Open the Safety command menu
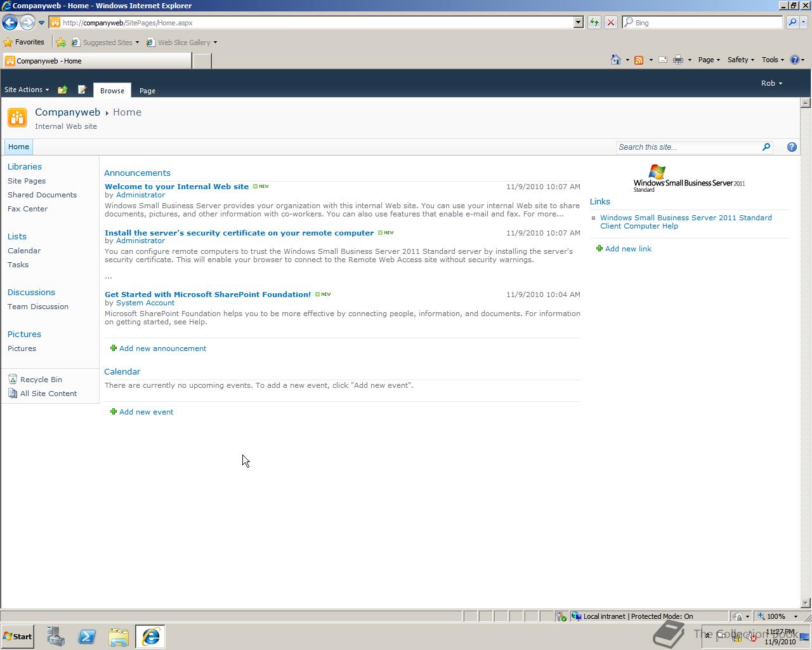812x650 pixels. (740, 60)
